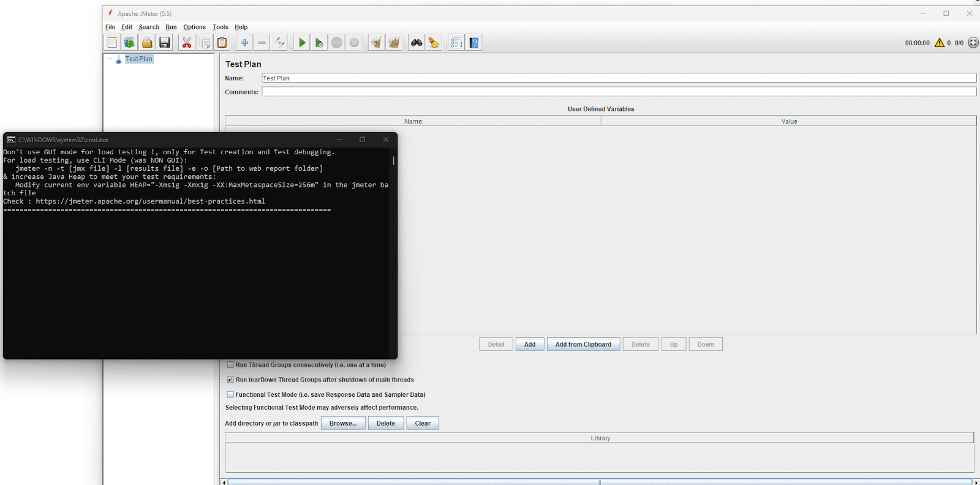Select Test Plan in the tree
The width and height of the screenshot is (980, 485).
click(x=139, y=59)
